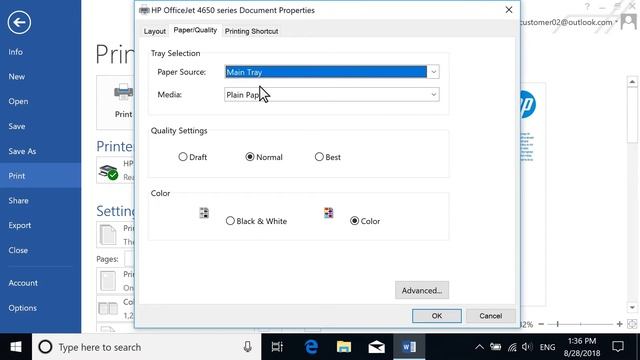Open File Explorer from the taskbar
This screenshot has width=640, height=360.
pyautogui.click(x=344, y=347)
